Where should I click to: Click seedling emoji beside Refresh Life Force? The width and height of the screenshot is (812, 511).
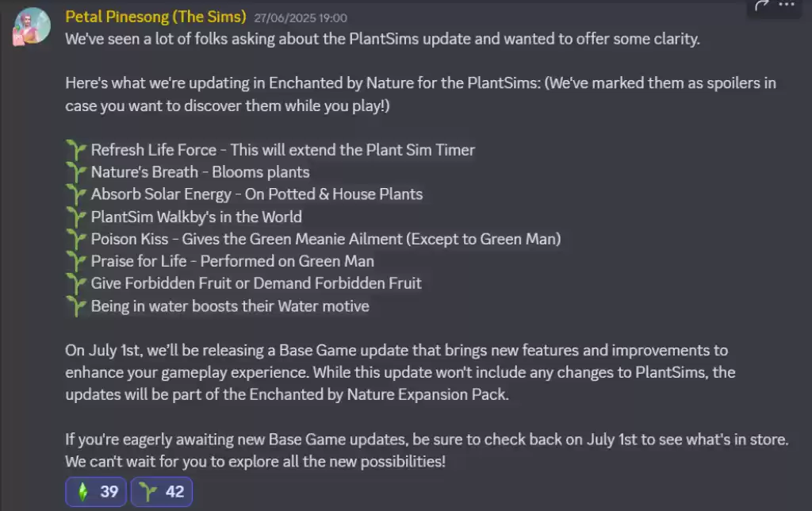point(76,149)
